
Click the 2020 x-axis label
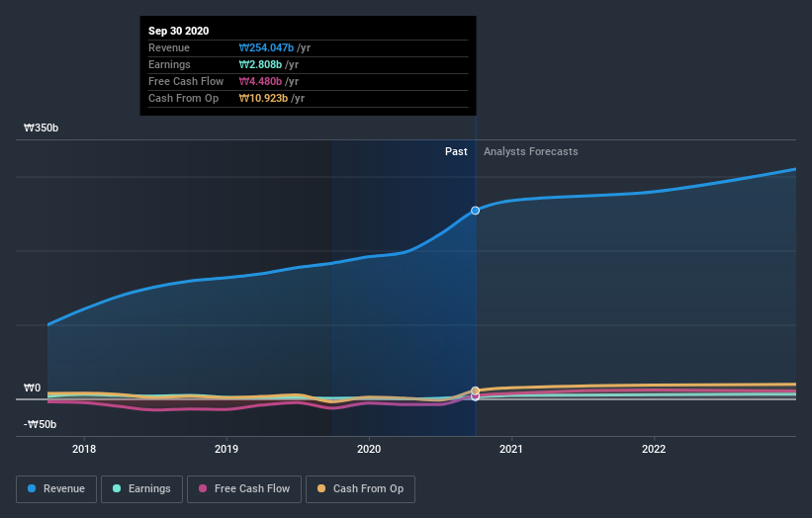click(369, 449)
